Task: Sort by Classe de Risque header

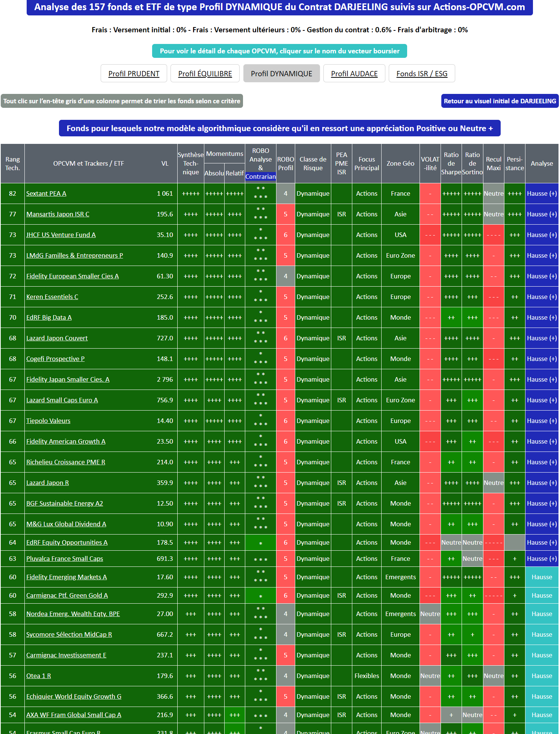Action: coord(313,163)
